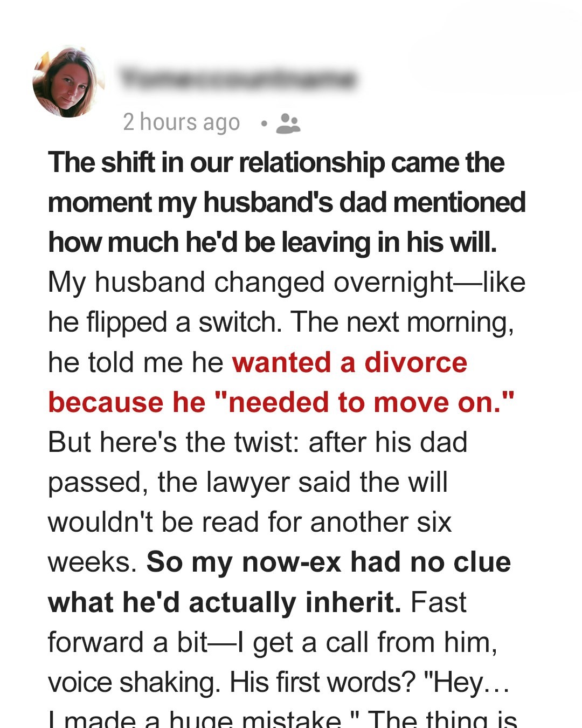Click the line "wouldn't be read for another six"
The image size is (582, 728).
pos(250,522)
